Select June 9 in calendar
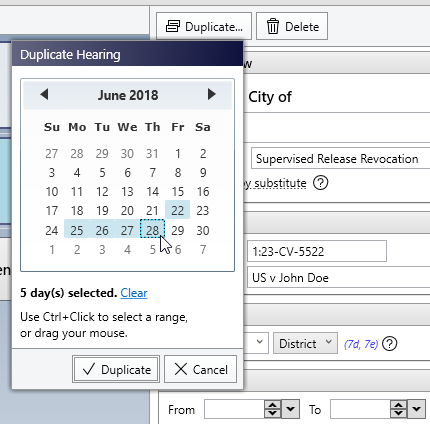 (203, 172)
